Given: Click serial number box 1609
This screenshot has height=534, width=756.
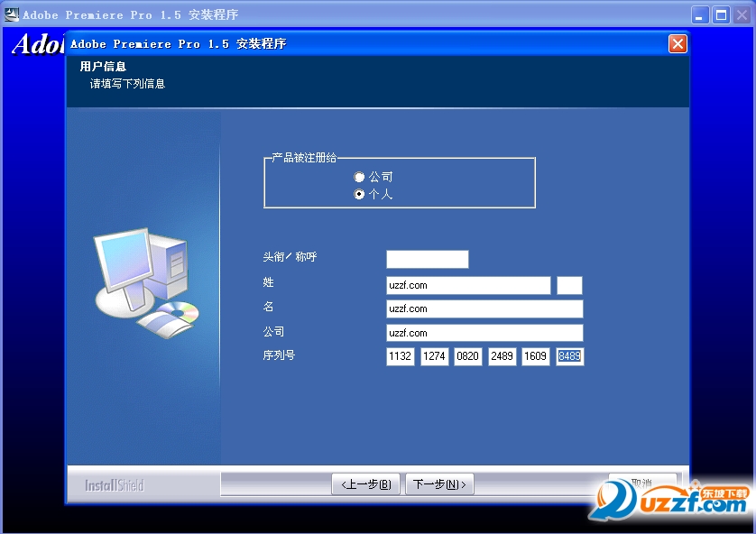Looking at the screenshot, I should tap(536, 356).
